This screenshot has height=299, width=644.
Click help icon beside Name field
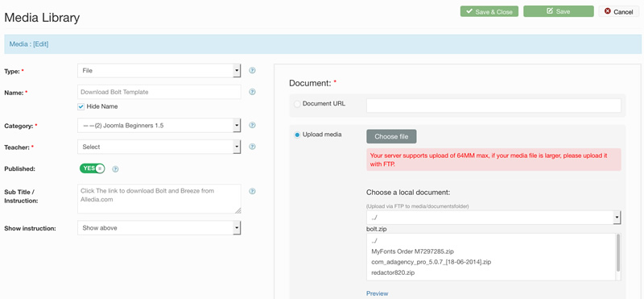tap(253, 92)
